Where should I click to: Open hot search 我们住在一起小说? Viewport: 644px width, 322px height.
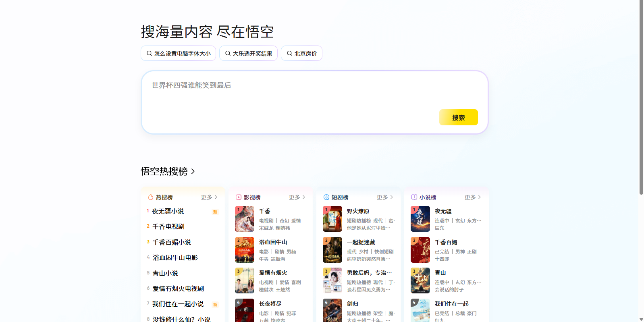(178, 304)
